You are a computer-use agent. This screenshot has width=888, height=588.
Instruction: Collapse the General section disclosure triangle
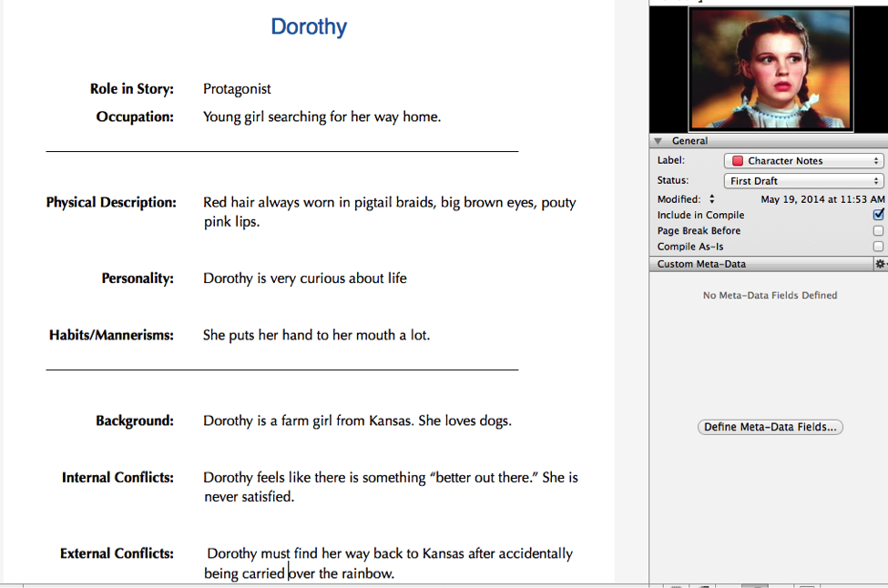tap(658, 141)
